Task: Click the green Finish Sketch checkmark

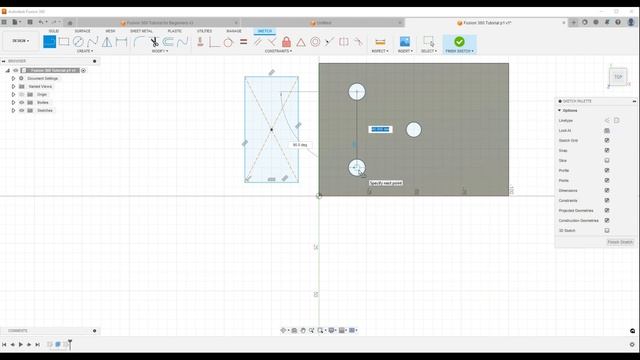Action: tap(459, 42)
